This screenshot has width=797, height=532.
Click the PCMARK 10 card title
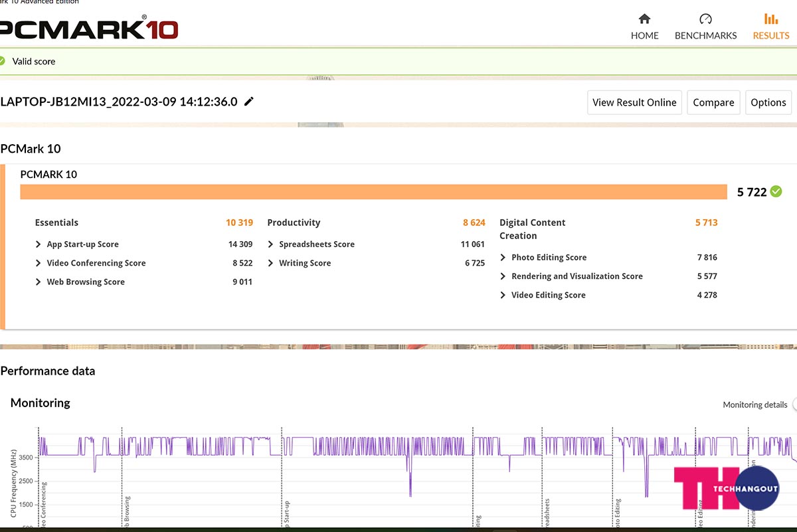(x=48, y=175)
